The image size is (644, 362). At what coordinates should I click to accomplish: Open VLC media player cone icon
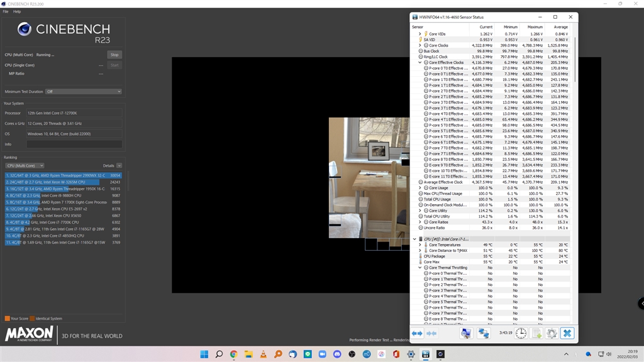[264, 354]
